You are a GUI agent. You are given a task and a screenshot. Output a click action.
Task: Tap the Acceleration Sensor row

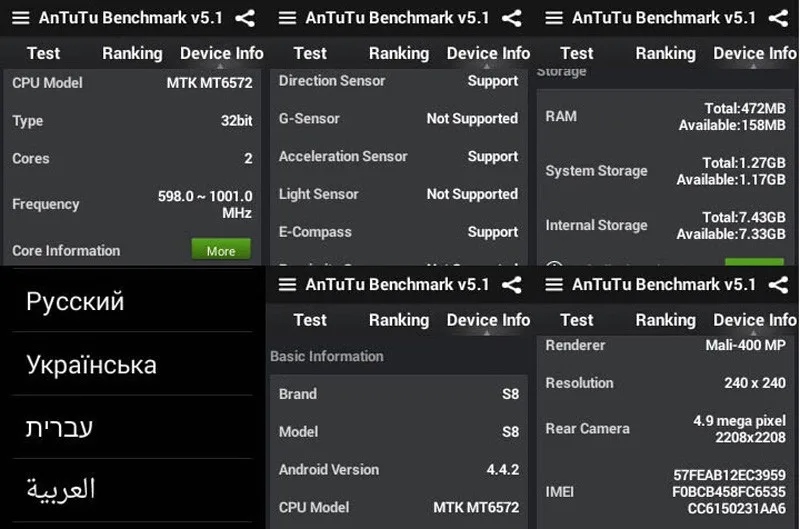pyautogui.click(x=398, y=156)
